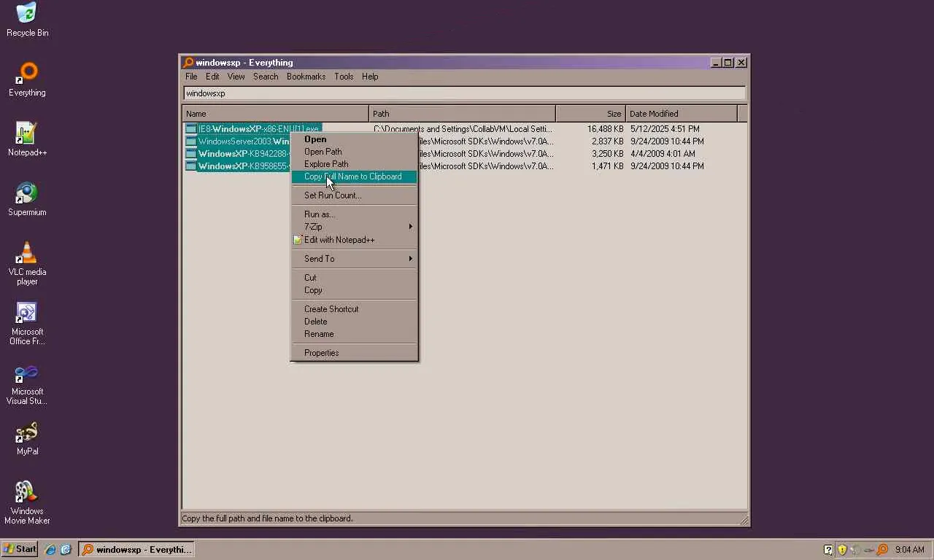This screenshot has width=934, height=560.
Task: Select Cut from the context menu
Action: tap(354, 278)
